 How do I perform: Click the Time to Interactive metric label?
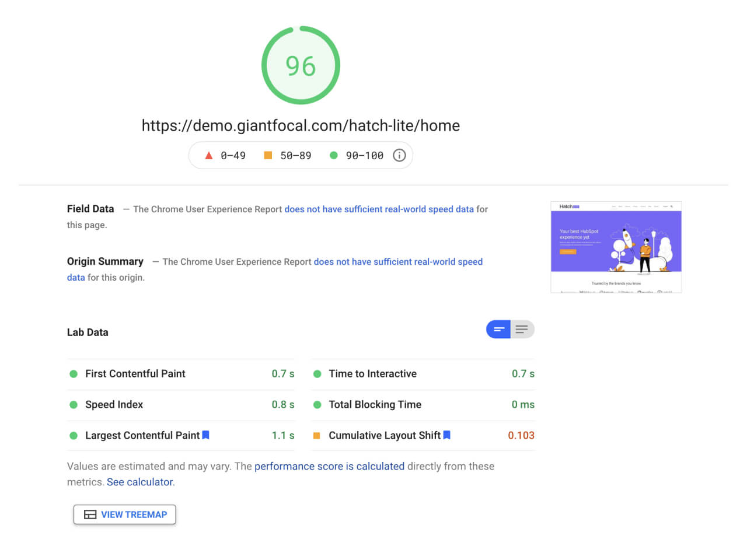[x=372, y=373]
